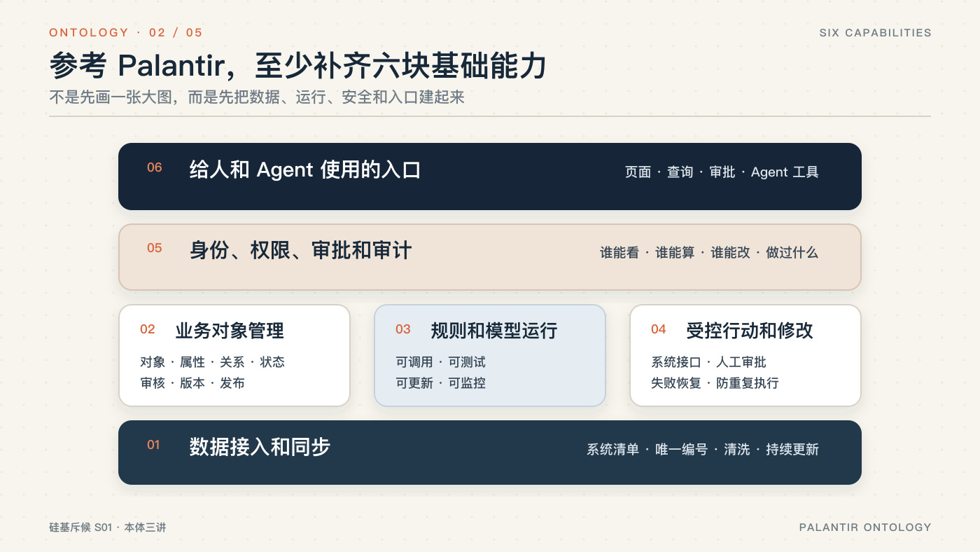This screenshot has width=980, height=552.
Task: Select the '身份、权限、审批和审计' card
Action: point(490,257)
